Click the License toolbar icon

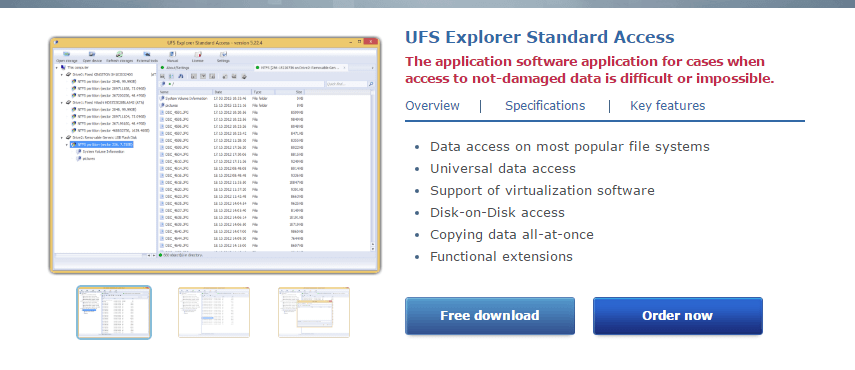tap(198, 54)
